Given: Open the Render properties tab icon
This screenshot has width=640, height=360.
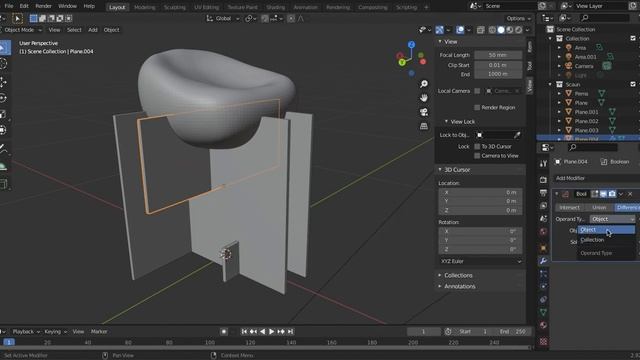Looking at the screenshot, I should [x=543, y=180].
